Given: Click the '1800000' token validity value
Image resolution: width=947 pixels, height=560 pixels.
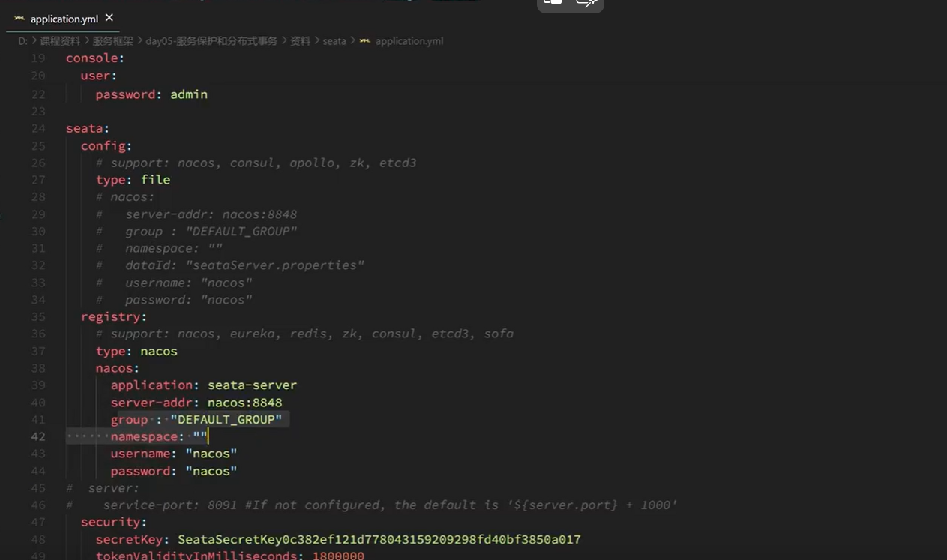Looking at the screenshot, I should (338, 556).
